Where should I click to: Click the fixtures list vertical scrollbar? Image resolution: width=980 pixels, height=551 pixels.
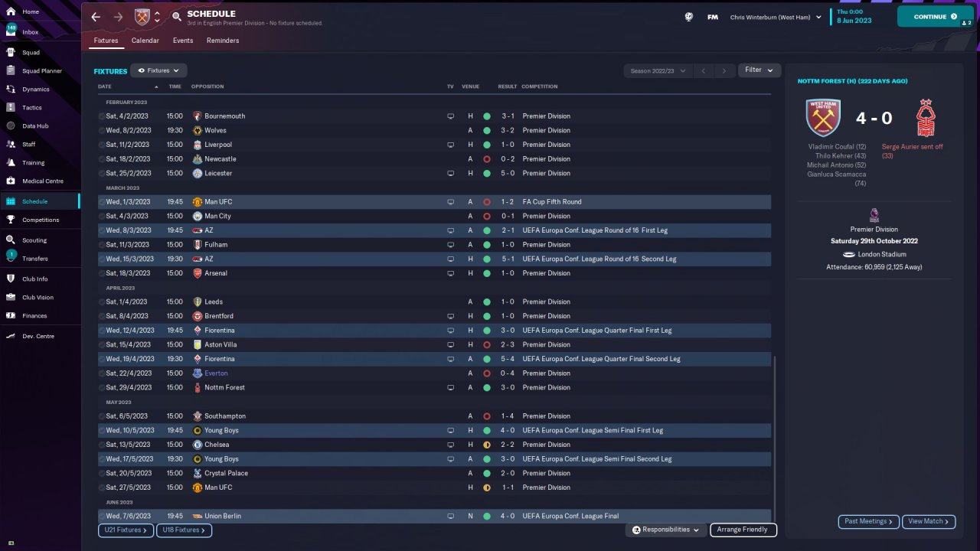pos(775,439)
